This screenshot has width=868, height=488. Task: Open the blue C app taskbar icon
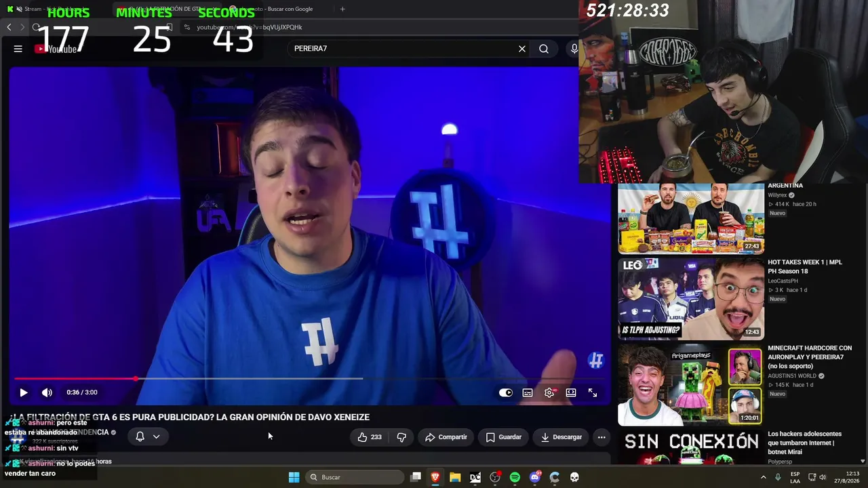click(555, 477)
